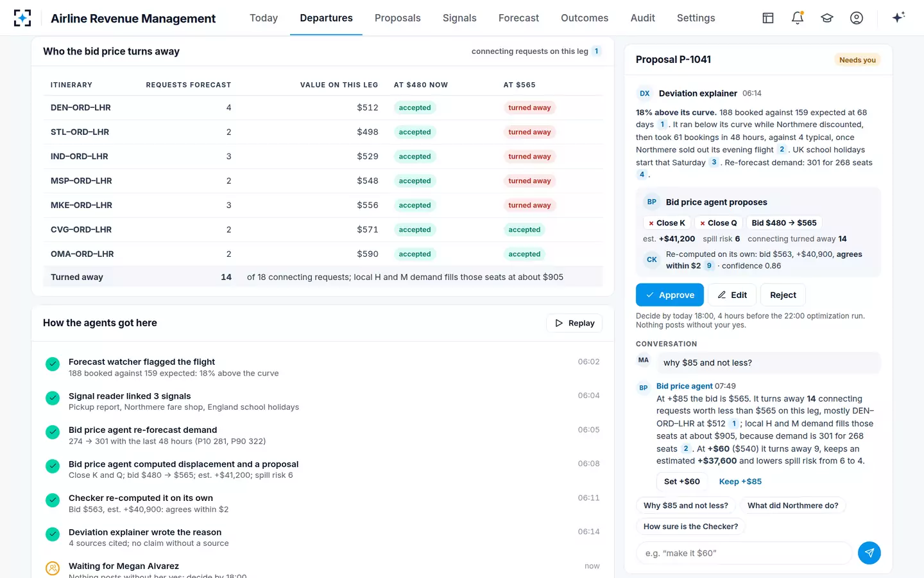Open the sparkle AI assistant icon
Screen dimensions: 924x578
click(x=898, y=17)
